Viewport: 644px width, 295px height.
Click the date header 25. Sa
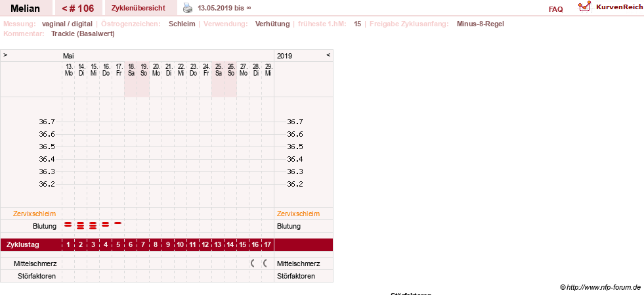(x=219, y=70)
